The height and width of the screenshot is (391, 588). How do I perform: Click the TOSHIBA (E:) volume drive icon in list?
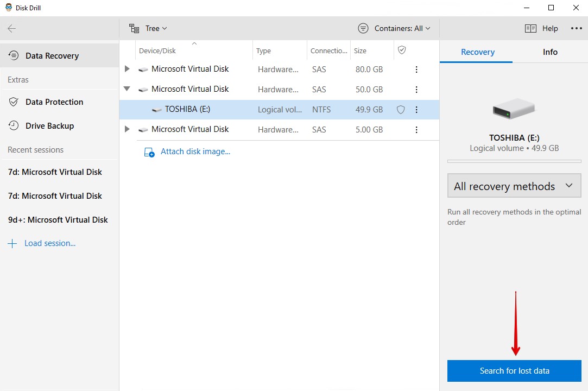click(x=157, y=110)
